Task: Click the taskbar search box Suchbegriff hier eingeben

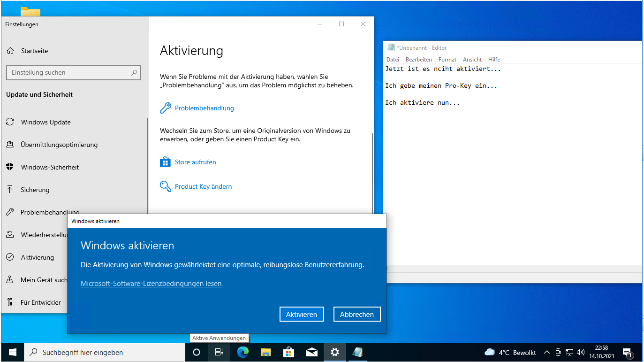Action: point(104,352)
